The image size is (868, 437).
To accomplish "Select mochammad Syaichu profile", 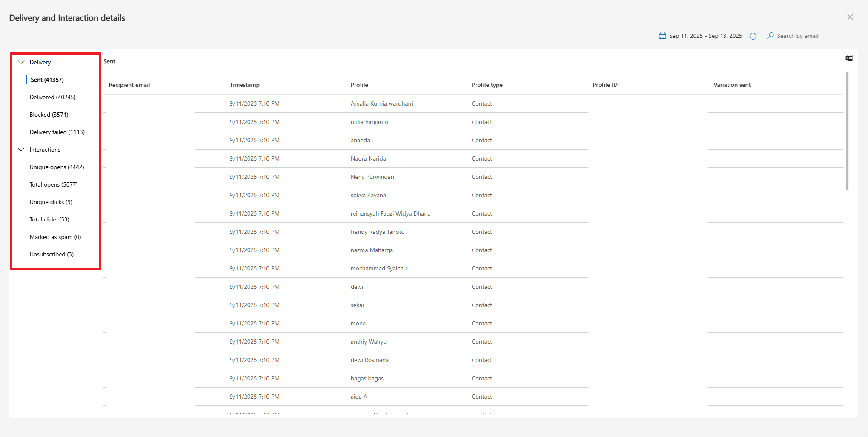I will coord(379,268).
